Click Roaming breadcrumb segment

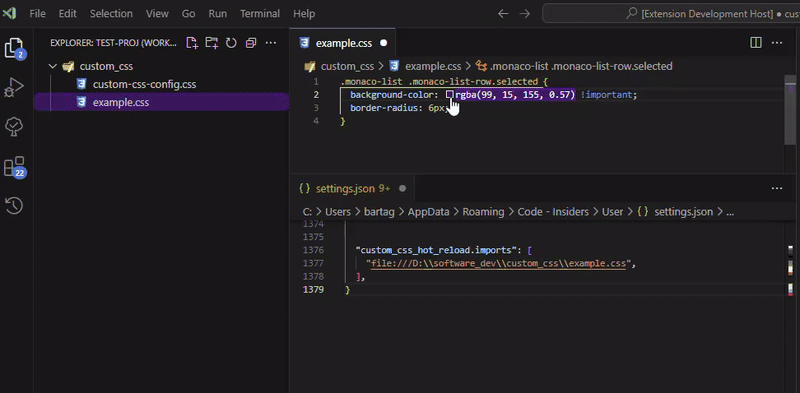(483, 212)
